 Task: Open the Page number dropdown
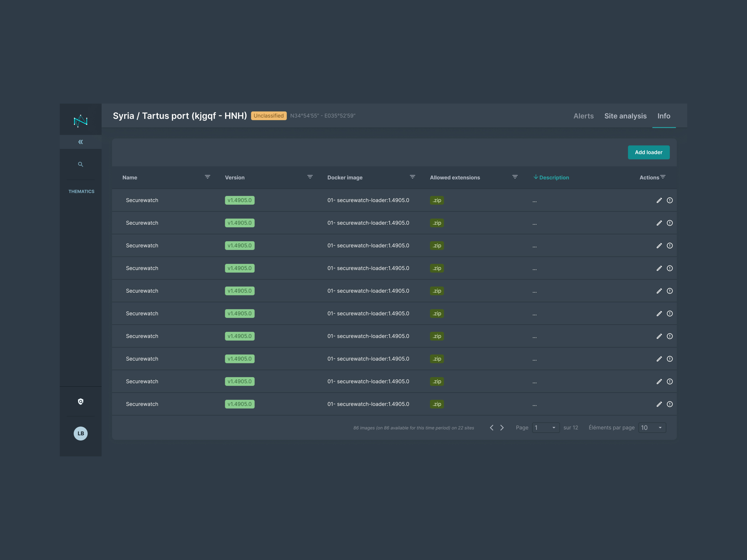point(545,428)
